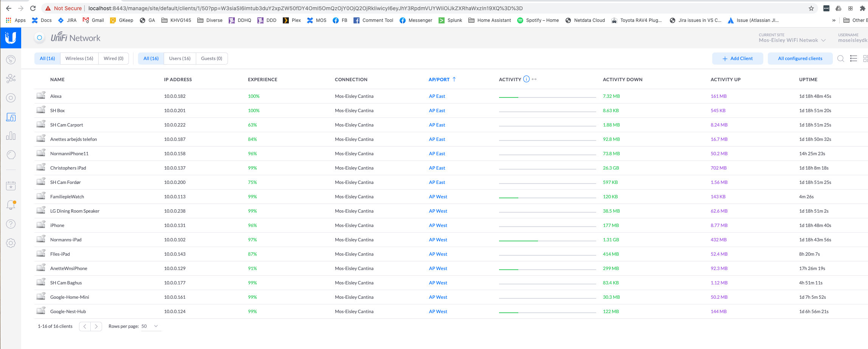Open the Statistics bar chart icon
Screen dimensions: 868x349
click(11, 136)
